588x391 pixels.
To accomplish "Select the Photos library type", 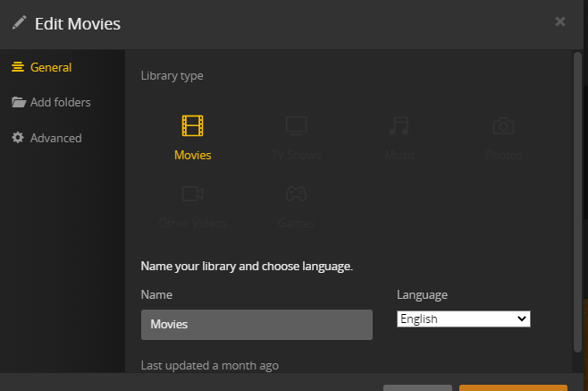I will [503, 138].
